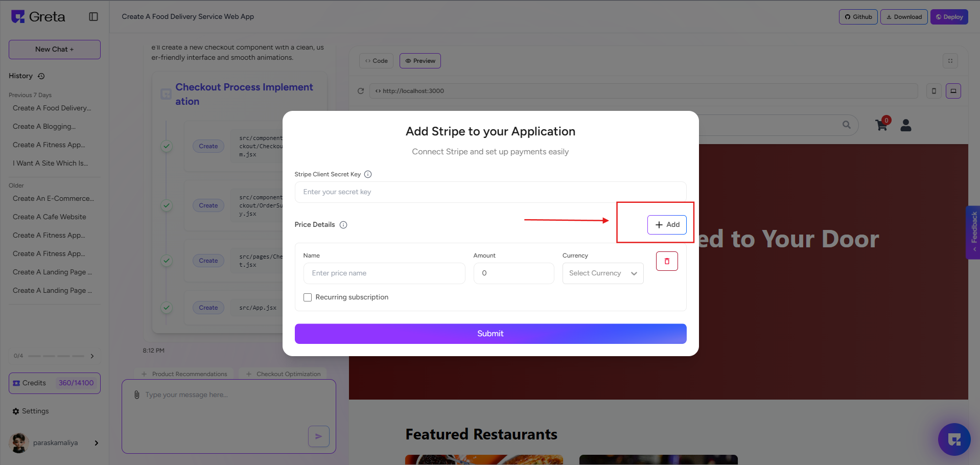980x465 pixels.
Task: Click the 8:12 PM timestamp
Action: tap(154, 351)
